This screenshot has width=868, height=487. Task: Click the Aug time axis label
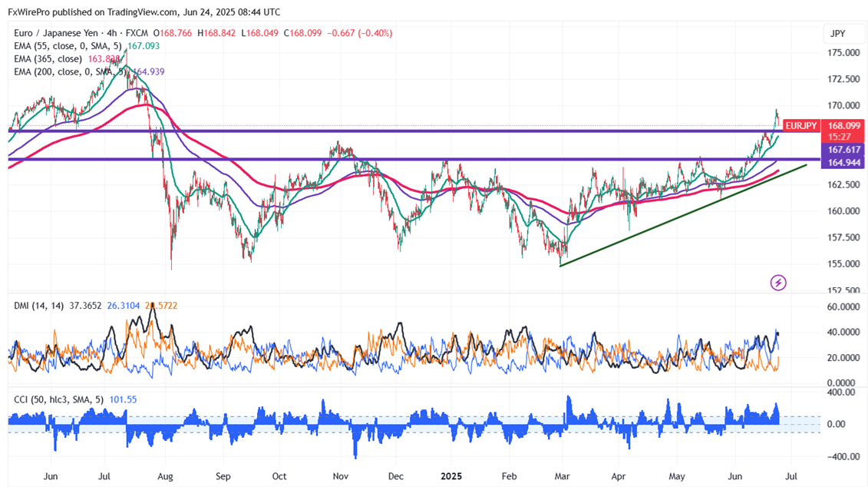(x=165, y=476)
